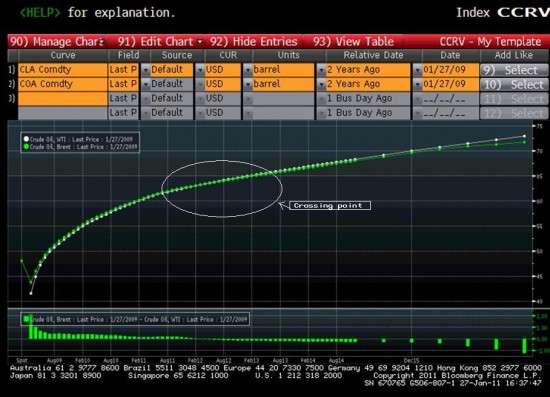Viewport: 550px width, 397px height.
Task: Click the blank date field in row 3
Action: pyautogui.click(x=450, y=99)
